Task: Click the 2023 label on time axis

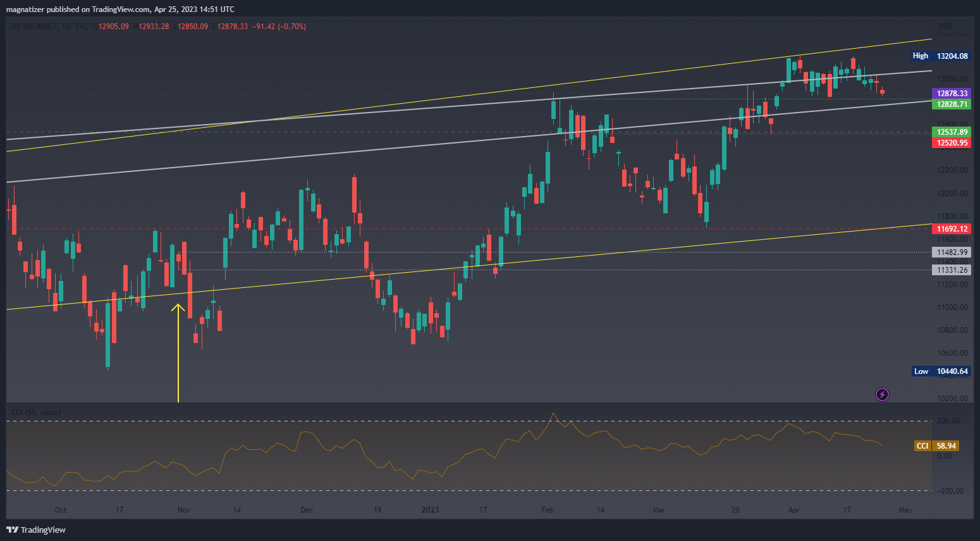Action: 431,510
